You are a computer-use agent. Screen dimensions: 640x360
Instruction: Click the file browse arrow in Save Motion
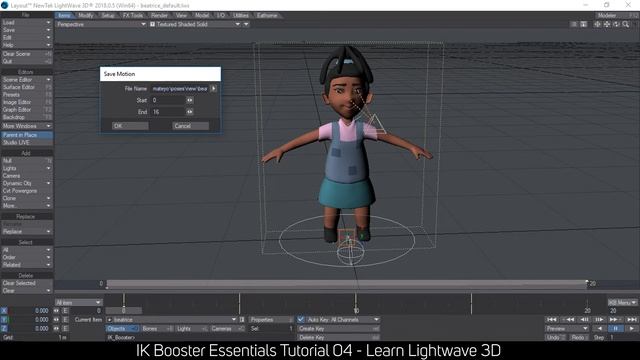213,89
